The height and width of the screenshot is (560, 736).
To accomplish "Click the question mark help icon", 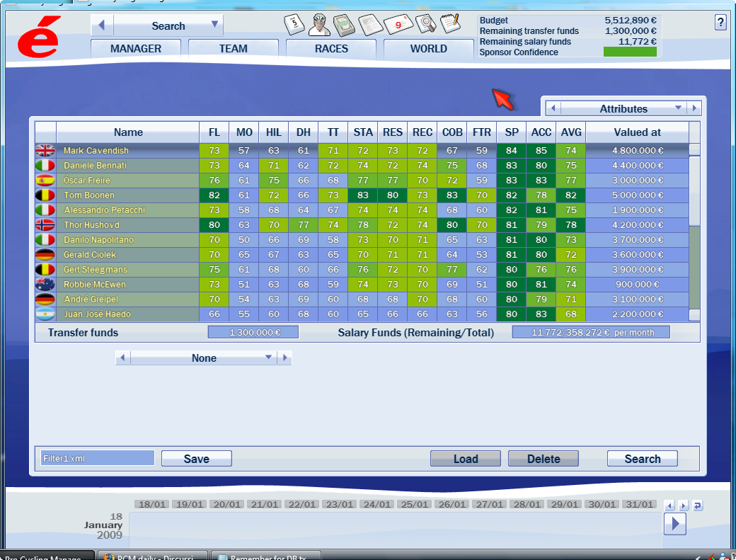I will click(720, 23).
